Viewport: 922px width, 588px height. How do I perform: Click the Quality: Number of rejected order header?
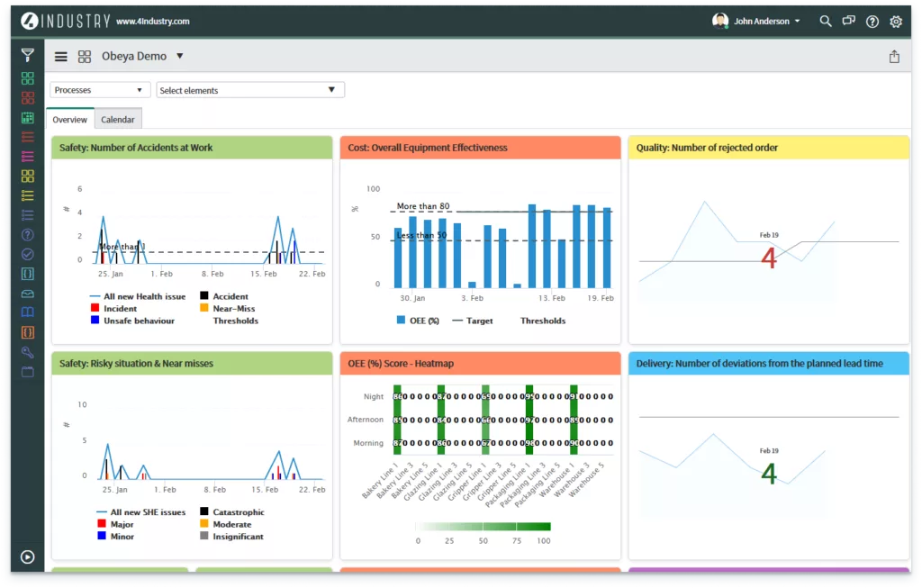tap(769, 148)
